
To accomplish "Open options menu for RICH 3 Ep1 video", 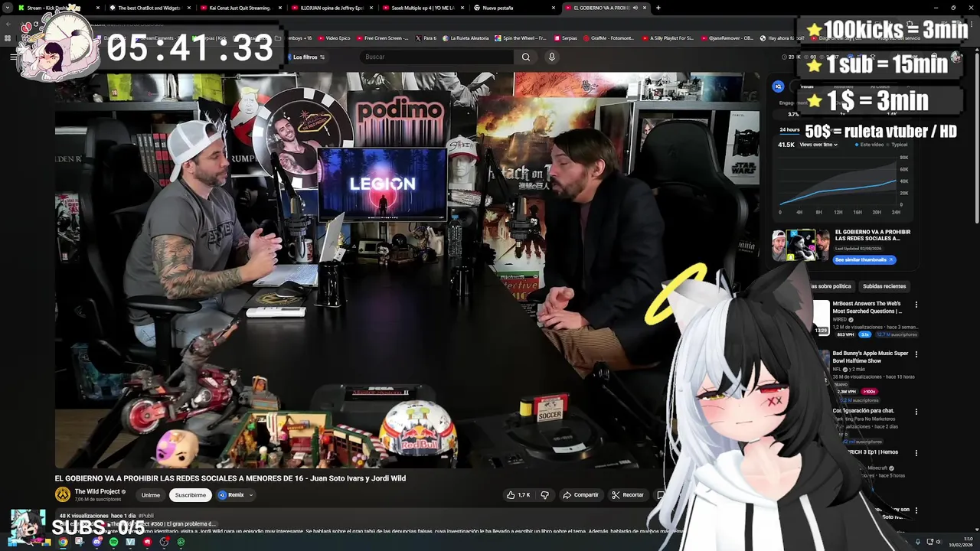I will tap(916, 453).
